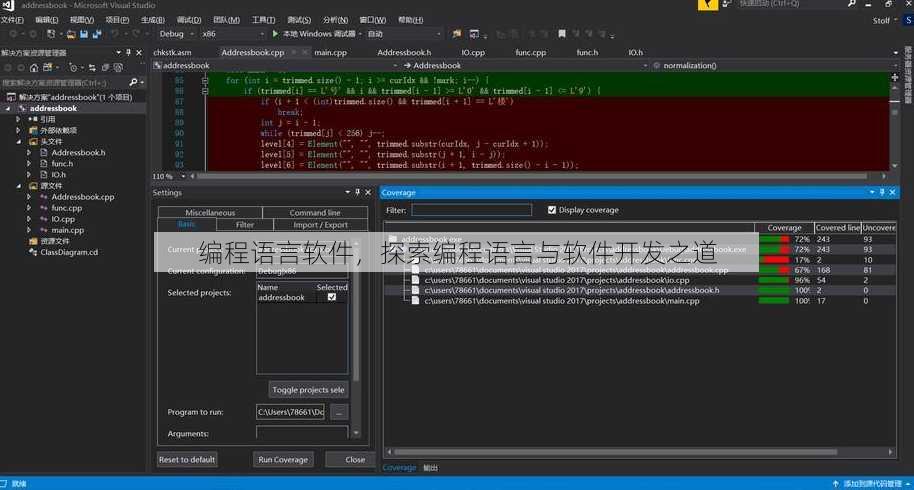Collapse the addressbook project node
Screen dimensions: 914x490
8,108
